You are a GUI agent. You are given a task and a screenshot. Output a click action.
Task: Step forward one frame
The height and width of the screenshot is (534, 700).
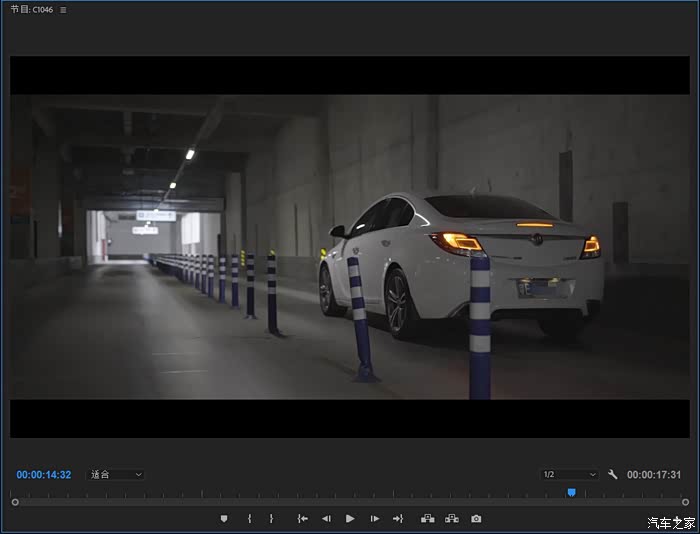click(x=375, y=518)
